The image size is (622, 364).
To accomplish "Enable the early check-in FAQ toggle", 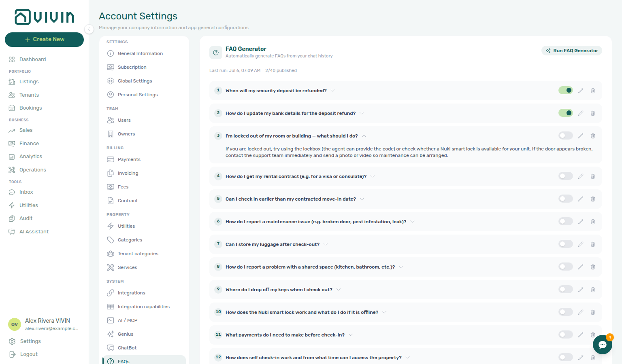I will coord(566,199).
